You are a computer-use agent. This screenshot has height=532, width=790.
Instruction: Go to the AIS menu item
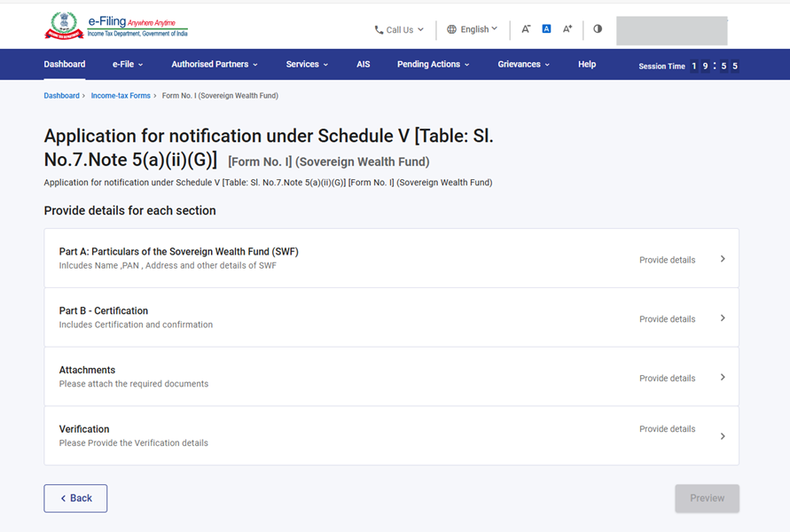363,65
